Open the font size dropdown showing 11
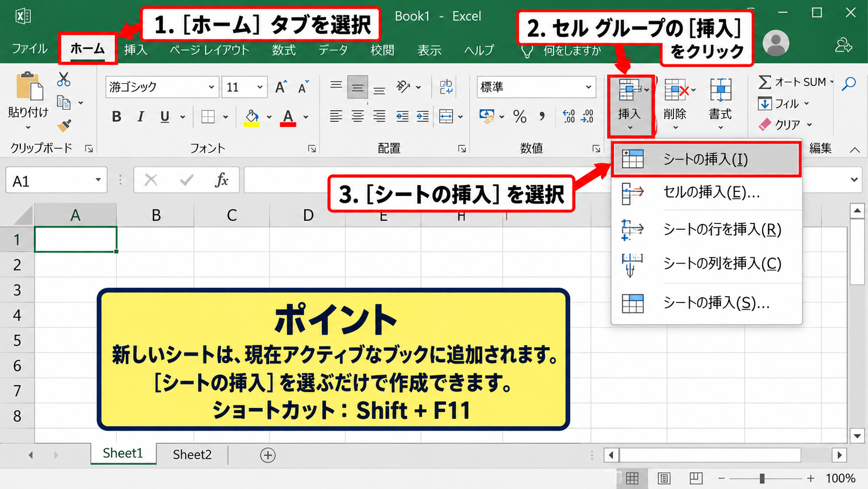The height and width of the screenshot is (489, 868). point(260,87)
